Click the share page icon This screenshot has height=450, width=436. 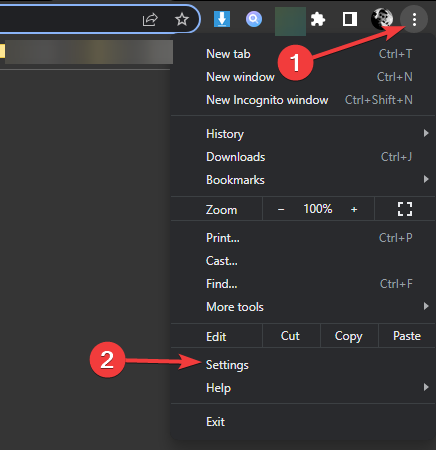click(x=150, y=20)
